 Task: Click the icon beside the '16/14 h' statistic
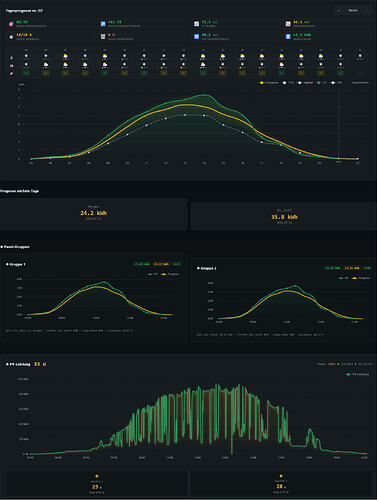pos(11,36)
